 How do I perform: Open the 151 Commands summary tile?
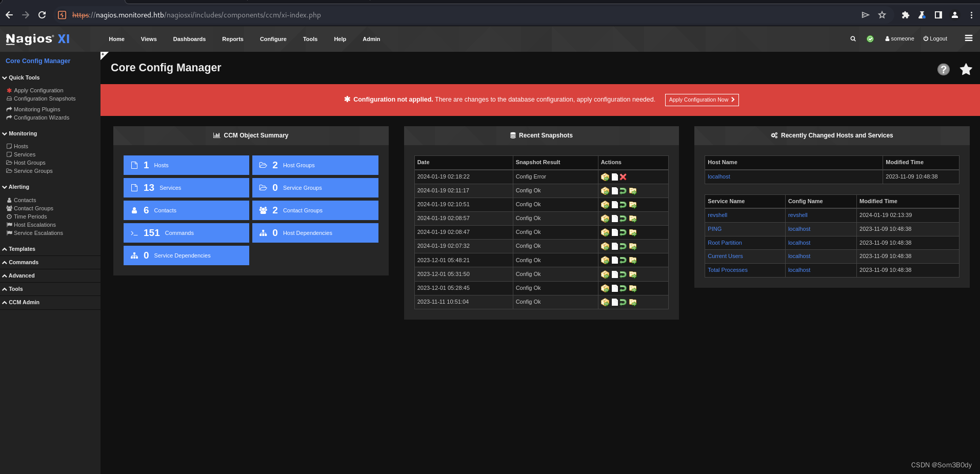(186, 233)
